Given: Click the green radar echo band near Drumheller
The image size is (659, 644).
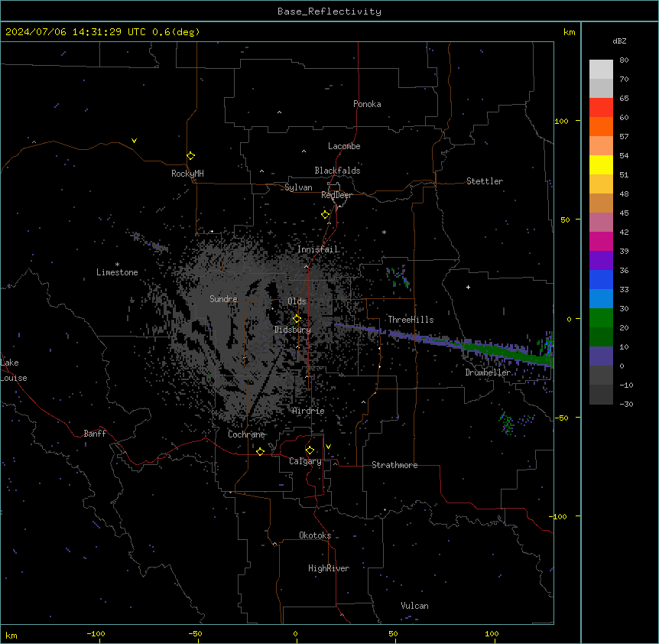Looking at the screenshot, I should (505, 351).
